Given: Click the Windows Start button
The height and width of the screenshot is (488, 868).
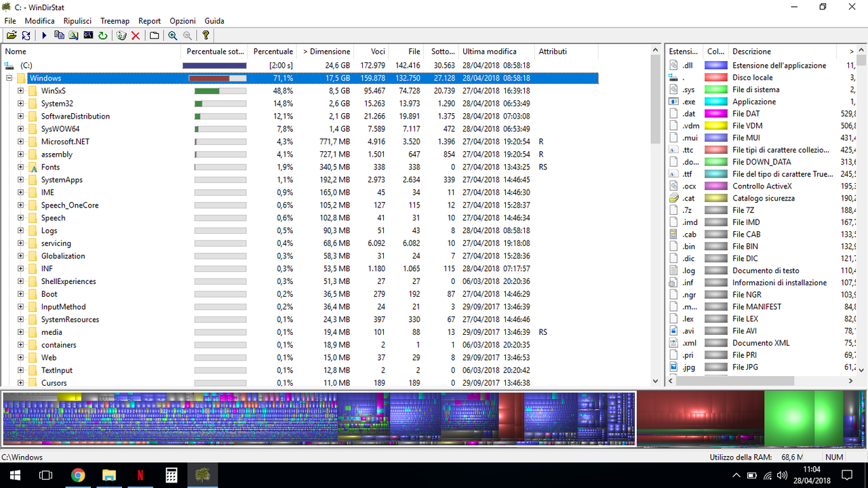Looking at the screenshot, I should [x=15, y=474].
